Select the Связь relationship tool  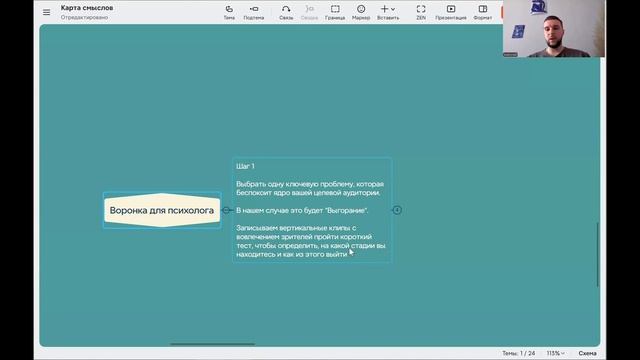coord(286,12)
